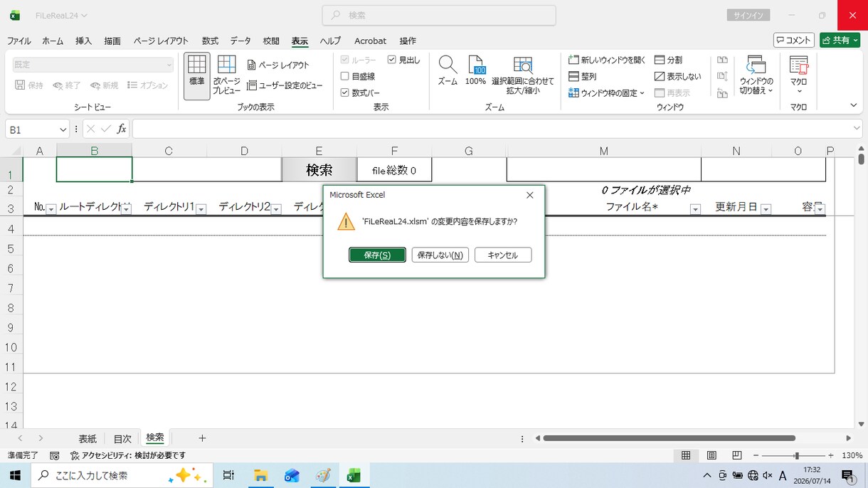Image resolution: width=868 pixels, height=488 pixels.
Task: Switch to the 目次 sheet tab
Action: [122, 438]
